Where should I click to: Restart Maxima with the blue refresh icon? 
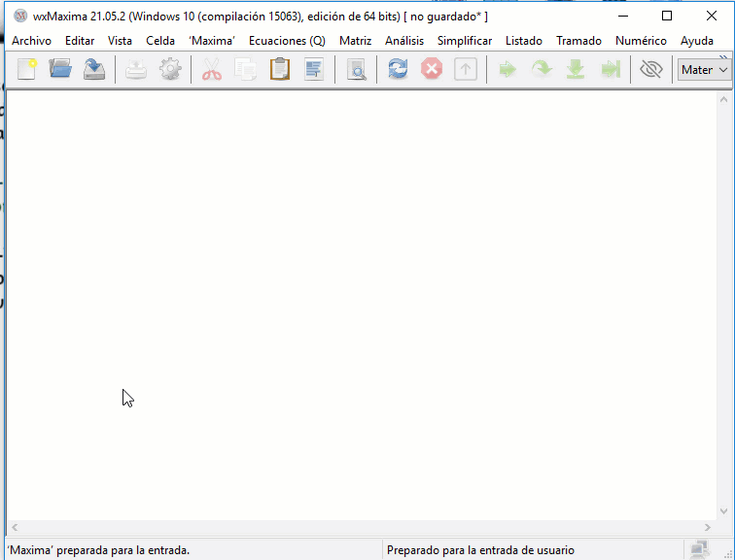click(x=398, y=69)
